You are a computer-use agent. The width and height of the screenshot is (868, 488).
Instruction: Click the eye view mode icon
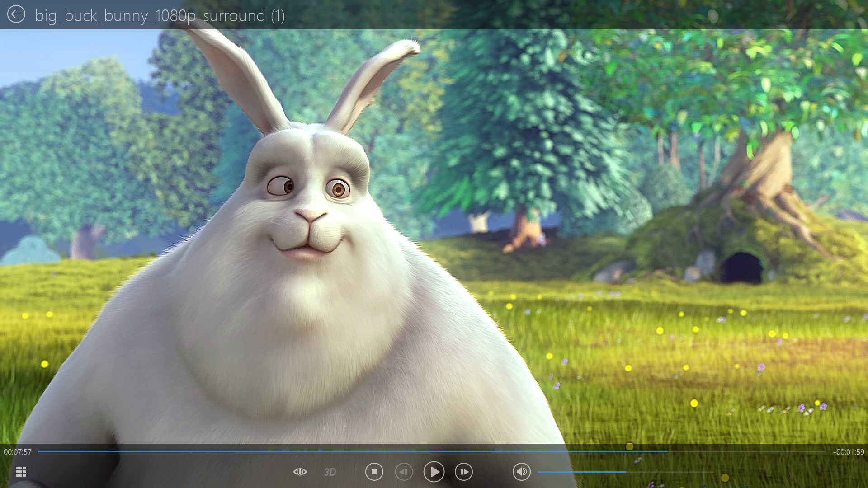[x=300, y=472]
